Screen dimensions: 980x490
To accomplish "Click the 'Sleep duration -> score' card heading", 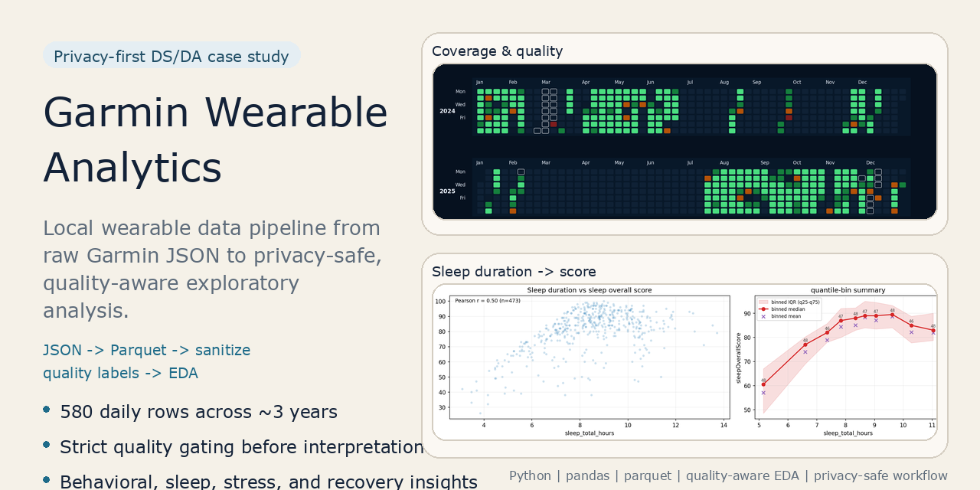I will (x=514, y=272).
